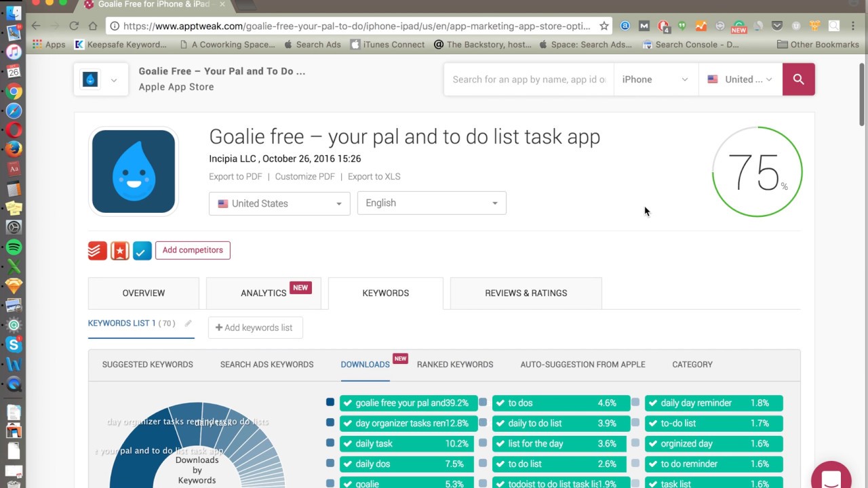Select the Suggested Keywords sub-tab
This screenshot has height=488, width=868.
[x=148, y=364]
